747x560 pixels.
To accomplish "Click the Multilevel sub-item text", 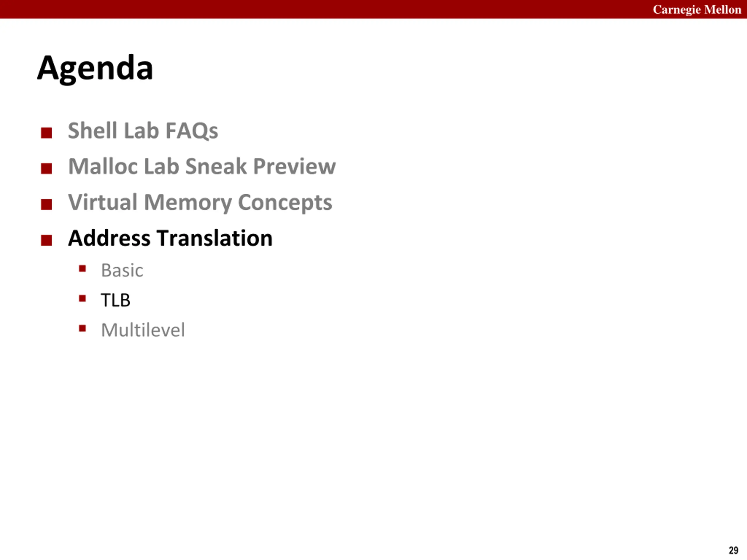I will [143, 330].
